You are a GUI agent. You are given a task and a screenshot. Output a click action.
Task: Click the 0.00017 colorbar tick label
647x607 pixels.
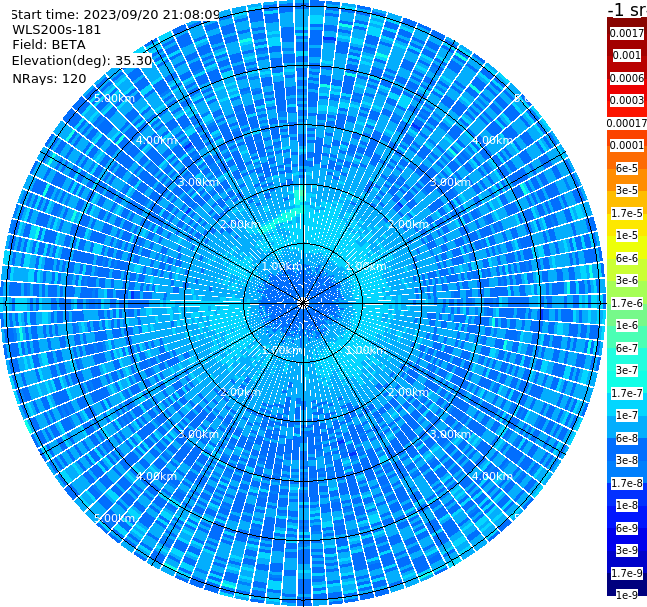point(627,123)
